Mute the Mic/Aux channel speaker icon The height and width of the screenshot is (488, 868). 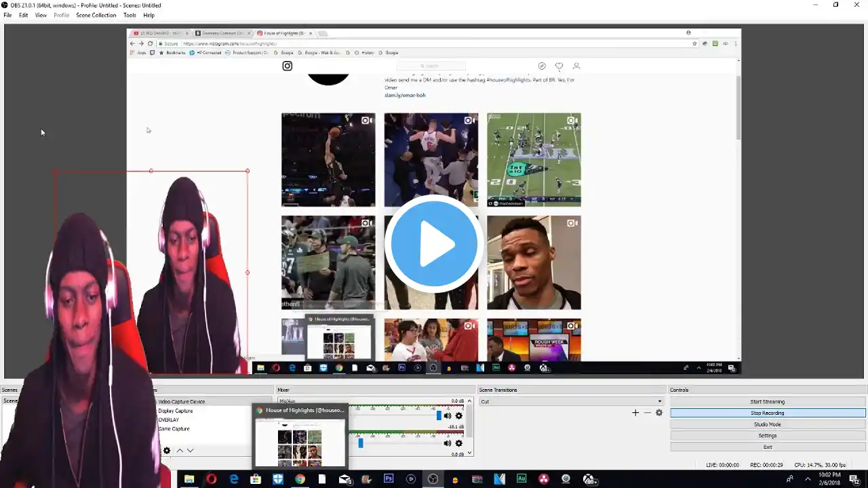pyautogui.click(x=447, y=415)
